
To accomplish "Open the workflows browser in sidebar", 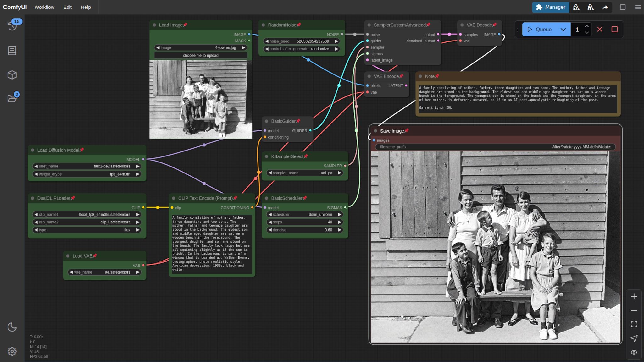I will tap(12, 98).
